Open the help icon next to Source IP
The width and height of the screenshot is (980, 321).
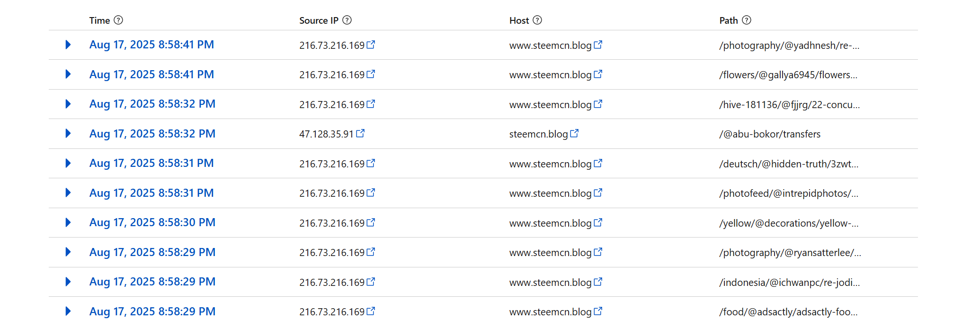coord(347,20)
